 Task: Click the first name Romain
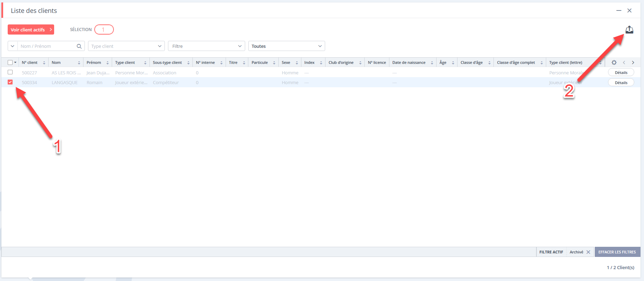pos(95,82)
